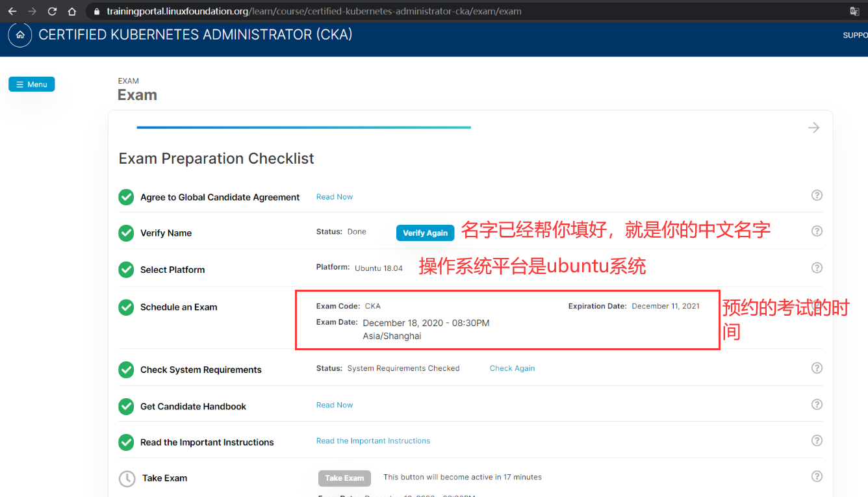Viewport: 868px width, 497px height.
Task: Click the clock icon beside Take Exam
Action: pyautogui.click(x=127, y=479)
